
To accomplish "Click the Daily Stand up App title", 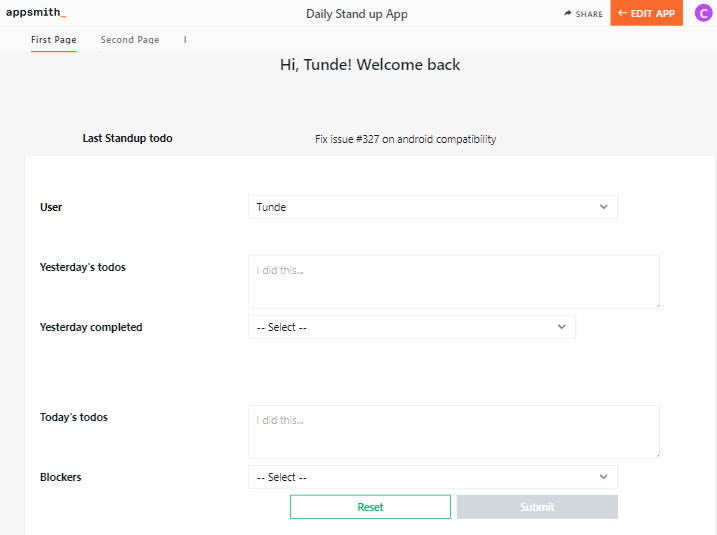I will point(357,14).
